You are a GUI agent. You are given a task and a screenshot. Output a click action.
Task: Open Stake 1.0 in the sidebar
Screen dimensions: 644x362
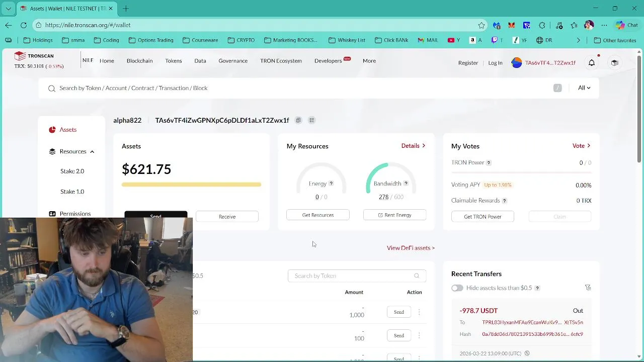tap(72, 192)
